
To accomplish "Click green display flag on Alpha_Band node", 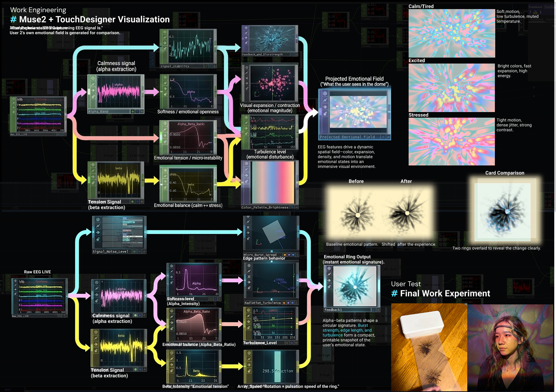I will (x=132, y=111).
